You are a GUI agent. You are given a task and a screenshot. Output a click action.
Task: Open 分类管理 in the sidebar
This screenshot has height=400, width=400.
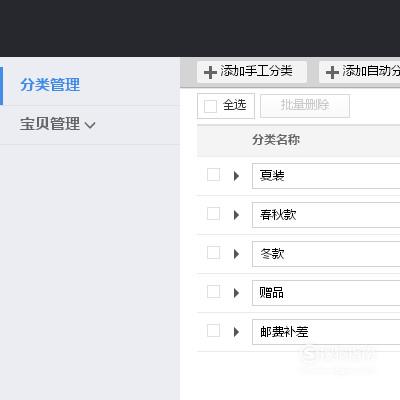pyautogui.click(x=50, y=85)
